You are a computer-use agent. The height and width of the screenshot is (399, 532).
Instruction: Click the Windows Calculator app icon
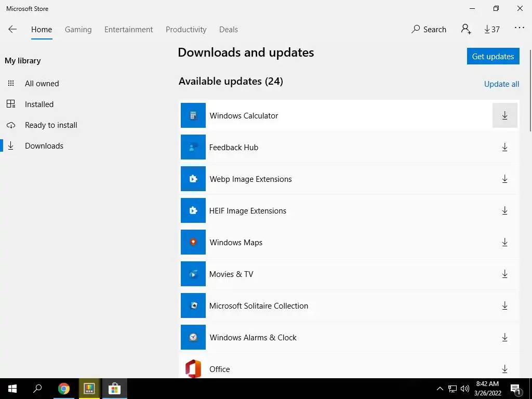[193, 115]
